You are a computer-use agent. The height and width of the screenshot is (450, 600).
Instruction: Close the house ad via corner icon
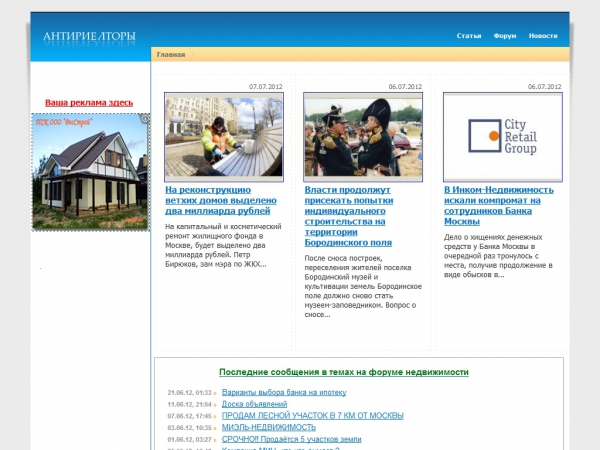(145, 119)
